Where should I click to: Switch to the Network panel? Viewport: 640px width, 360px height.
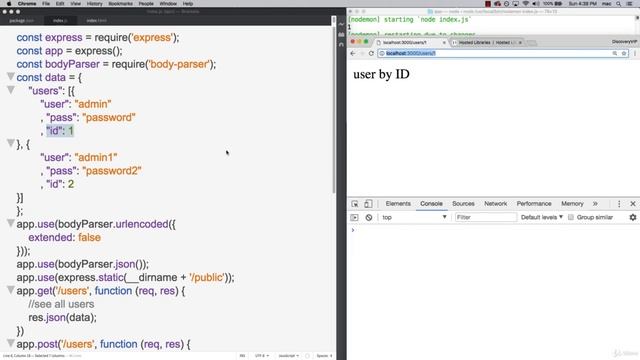(496, 204)
